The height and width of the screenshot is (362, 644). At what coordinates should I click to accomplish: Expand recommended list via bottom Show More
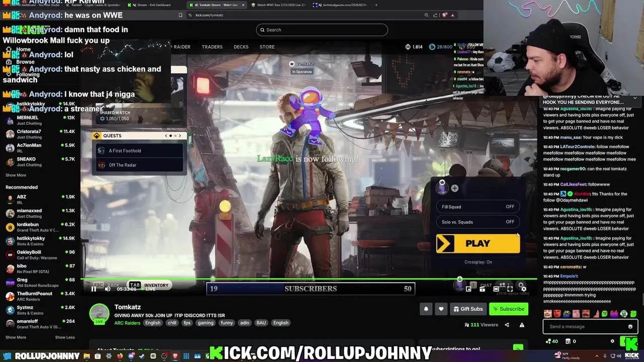(x=16, y=337)
